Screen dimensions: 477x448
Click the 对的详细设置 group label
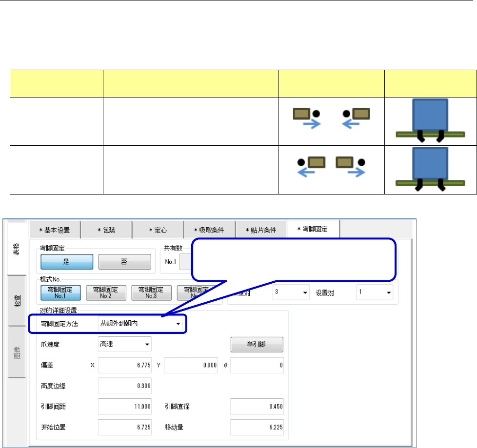click(59, 311)
